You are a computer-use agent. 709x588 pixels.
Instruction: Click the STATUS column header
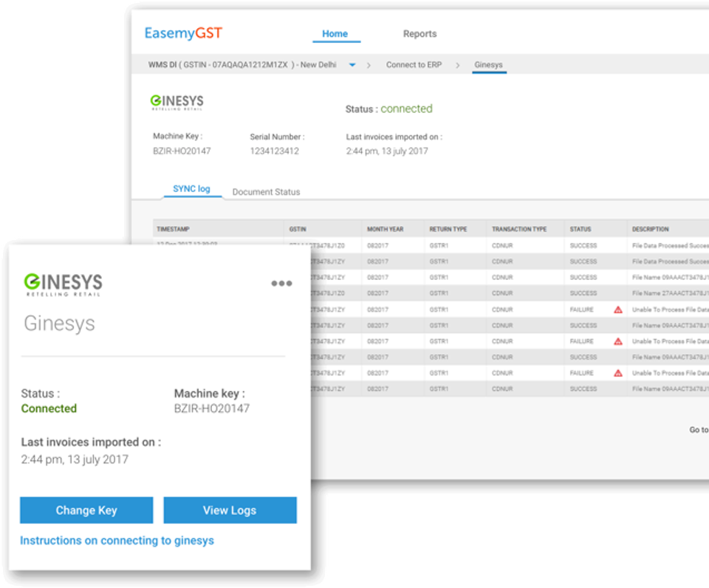[x=580, y=230]
